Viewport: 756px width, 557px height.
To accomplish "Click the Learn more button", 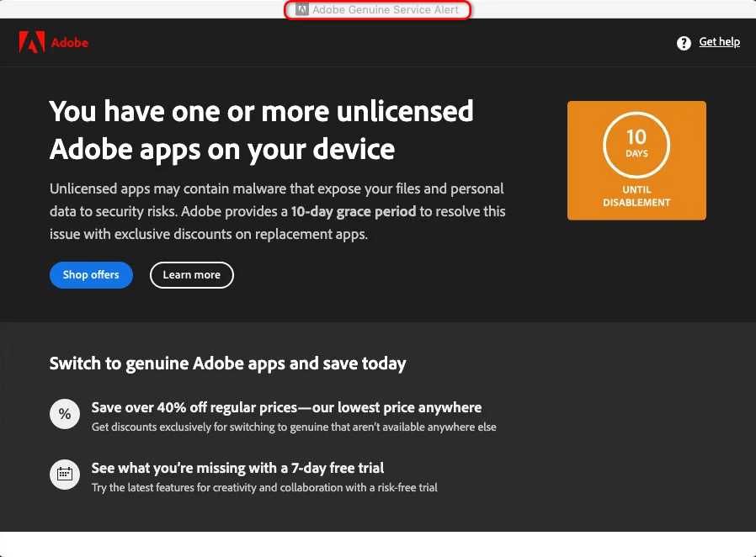I will (191, 275).
